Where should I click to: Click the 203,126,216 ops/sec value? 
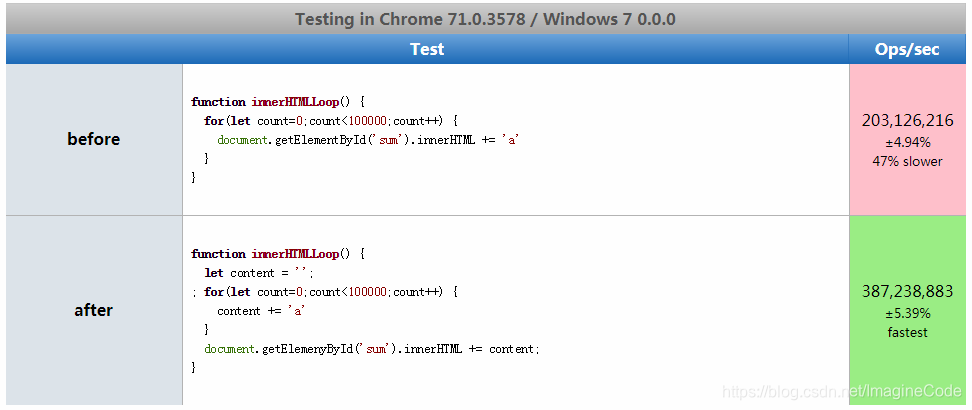[x=907, y=120]
